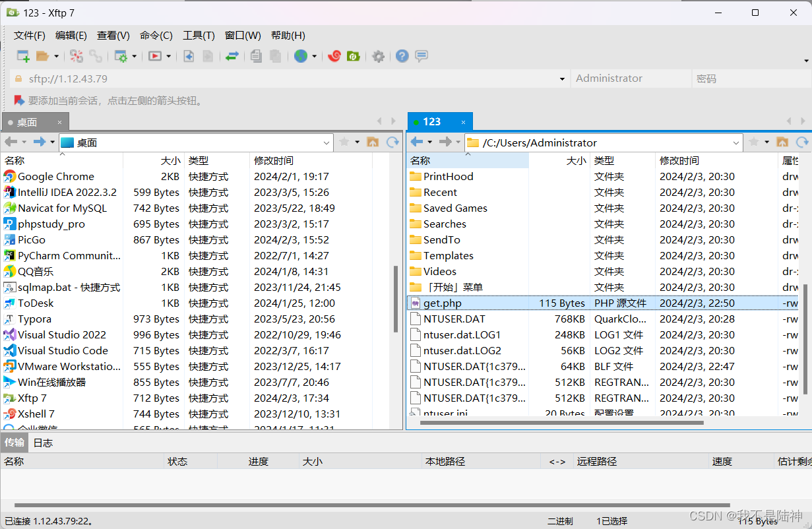Launch Xshell using the red swirl toolbar icon
The image size is (812, 529).
pos(334,56)
